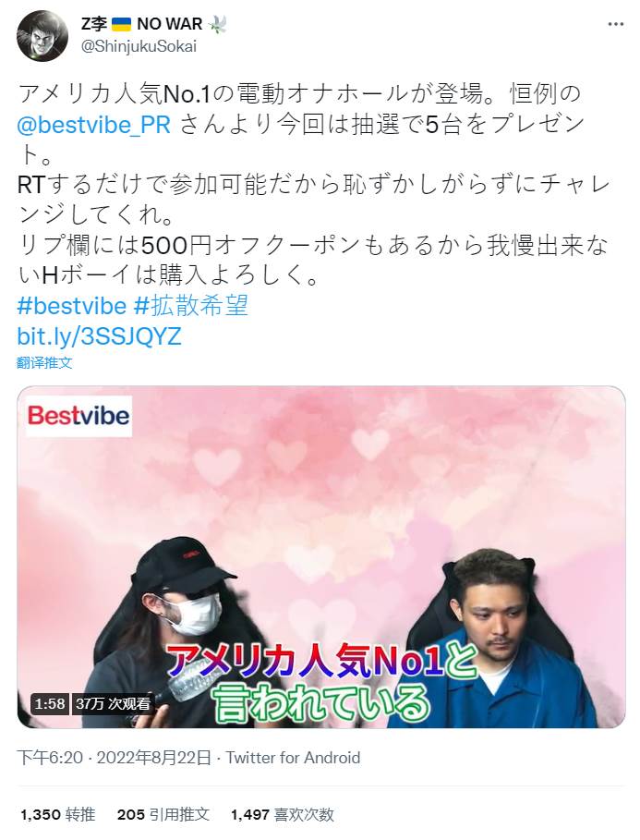Click 翻译推文 to translate the tweet

click(44, 362)
